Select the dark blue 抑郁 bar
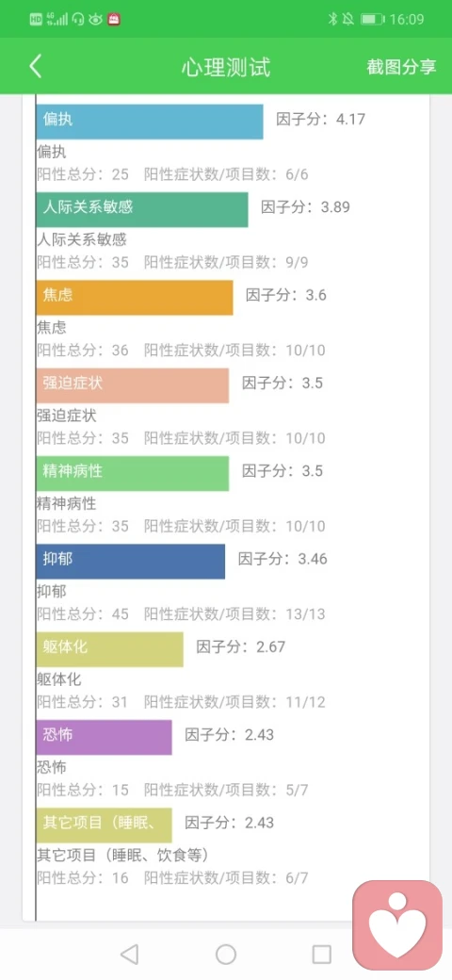452x980 pixels. [x=131, y=562]
